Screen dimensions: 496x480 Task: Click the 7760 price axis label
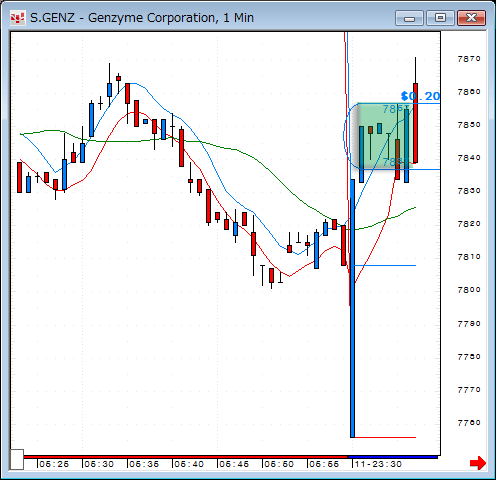pos(469,423)
